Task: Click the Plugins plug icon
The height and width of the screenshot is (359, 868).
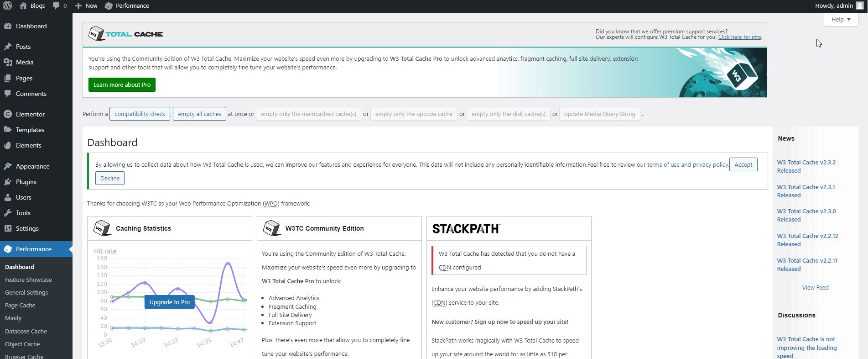Action: pos(8,182)
